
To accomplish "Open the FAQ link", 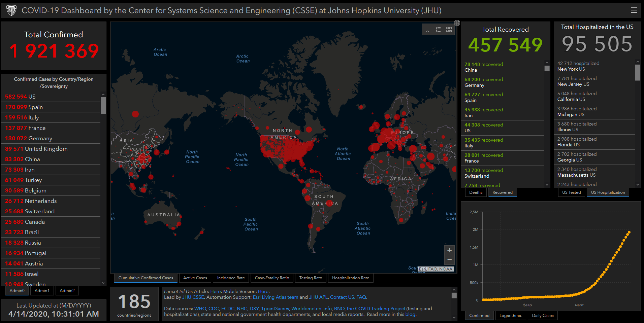I will (x=361, y=297).
